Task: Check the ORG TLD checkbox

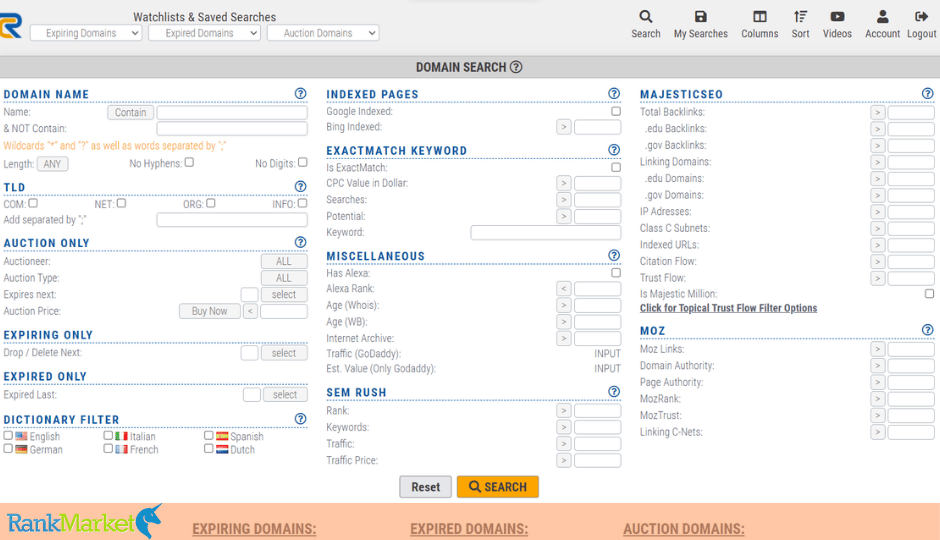Action: coord(210,203)
